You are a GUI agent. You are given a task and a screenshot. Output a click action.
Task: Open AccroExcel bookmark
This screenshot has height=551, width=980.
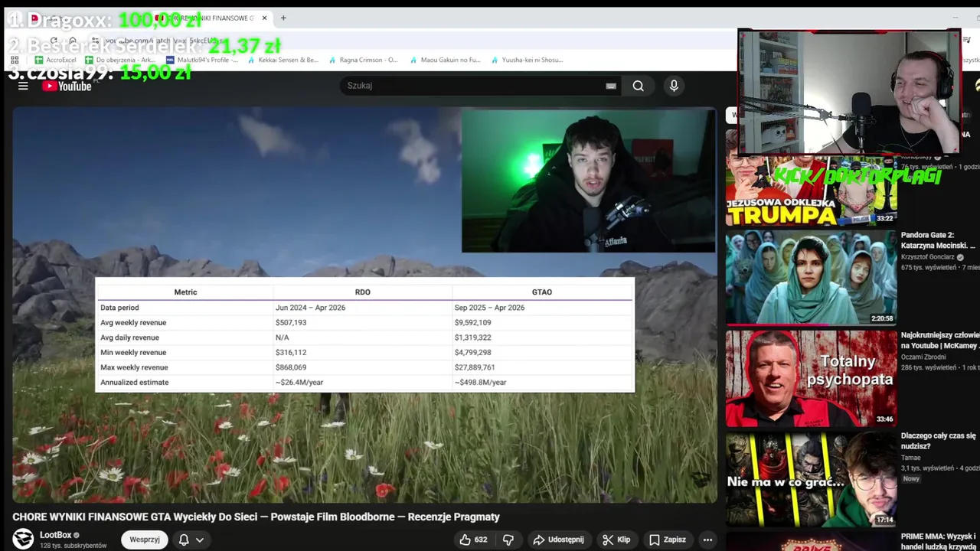(x=55, y=60)
